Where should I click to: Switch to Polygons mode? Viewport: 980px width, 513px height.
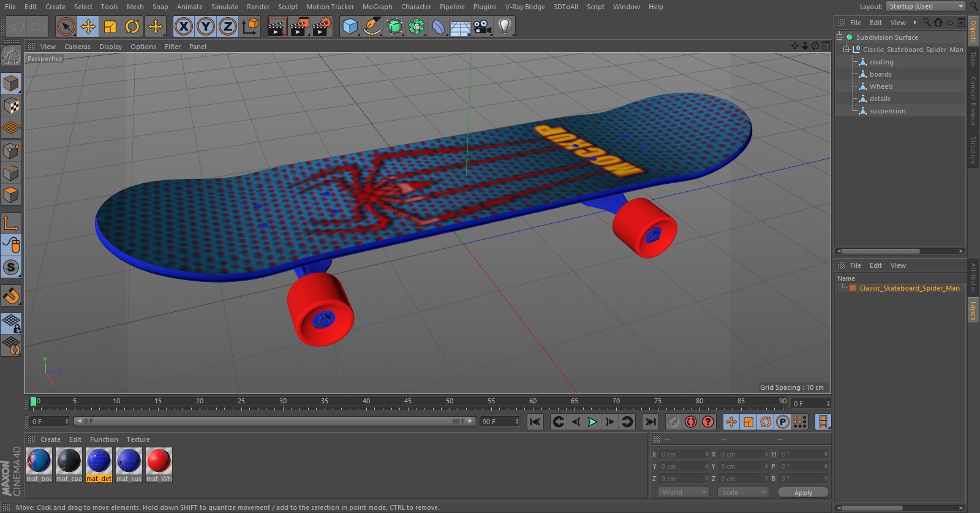point(11,196)
